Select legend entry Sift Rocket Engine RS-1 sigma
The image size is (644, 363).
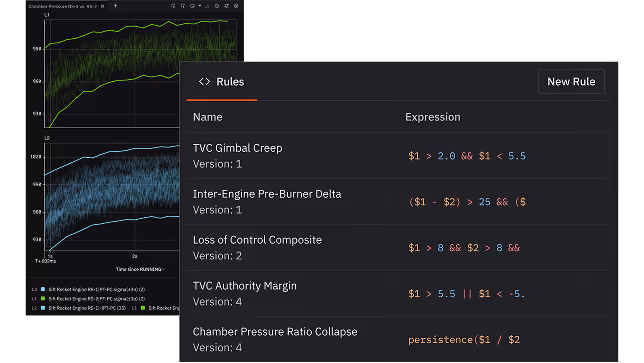coord(97,289)
